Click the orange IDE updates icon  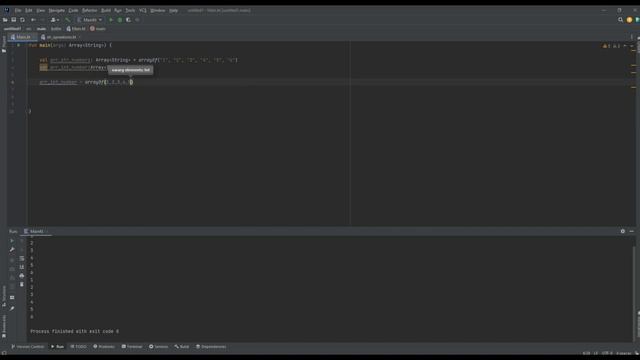(629, 20)
